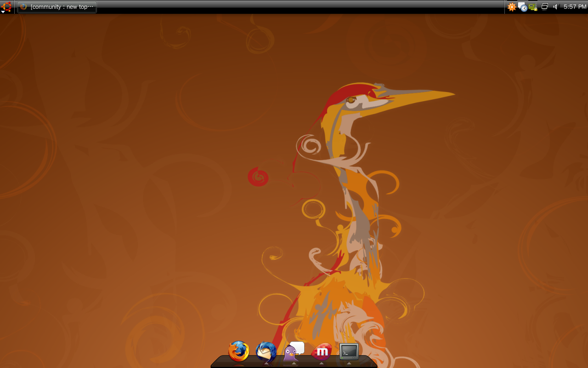Click the heron's eye on the wallpaper
Screen dimensions: 588x368
[351, 100]
